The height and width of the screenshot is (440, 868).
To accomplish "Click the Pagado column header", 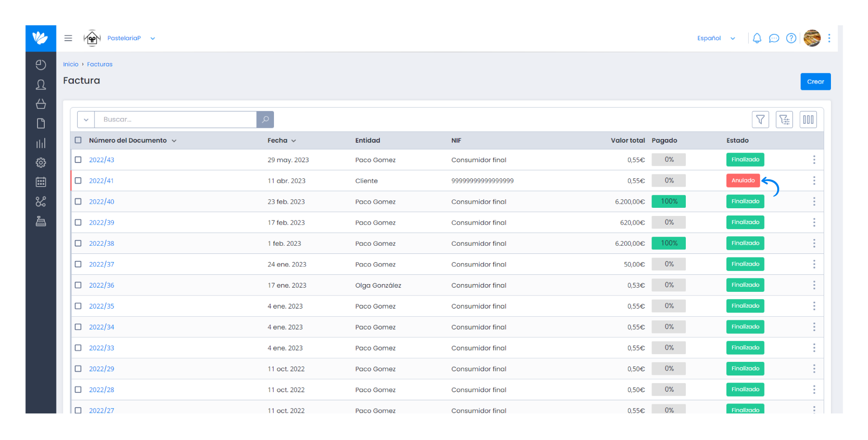I will point(664,140).
